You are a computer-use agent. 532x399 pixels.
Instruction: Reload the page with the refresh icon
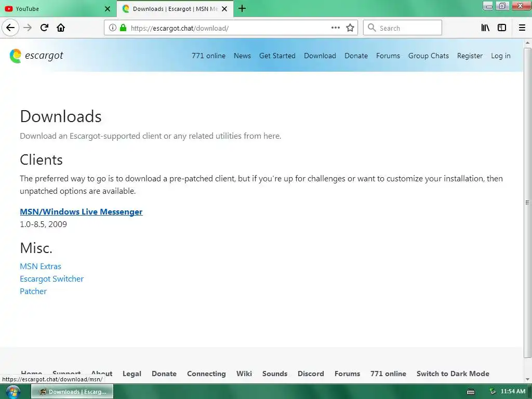pos(44,28)
